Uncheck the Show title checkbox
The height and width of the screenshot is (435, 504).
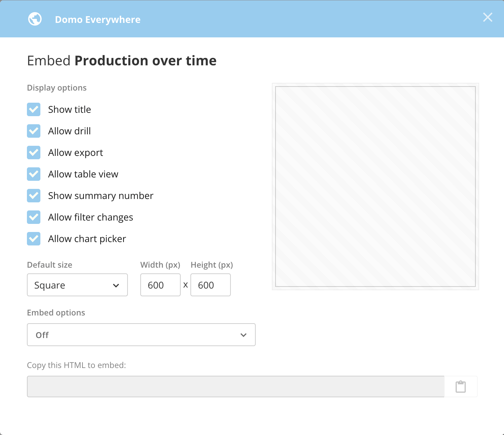34,109
